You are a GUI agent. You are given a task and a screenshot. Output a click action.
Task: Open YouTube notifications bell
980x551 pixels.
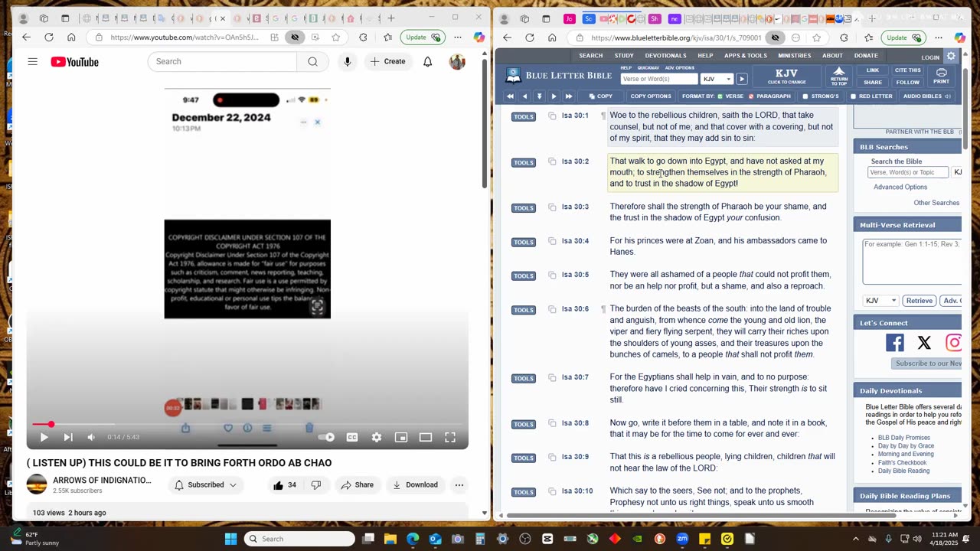tap(428, 61)
